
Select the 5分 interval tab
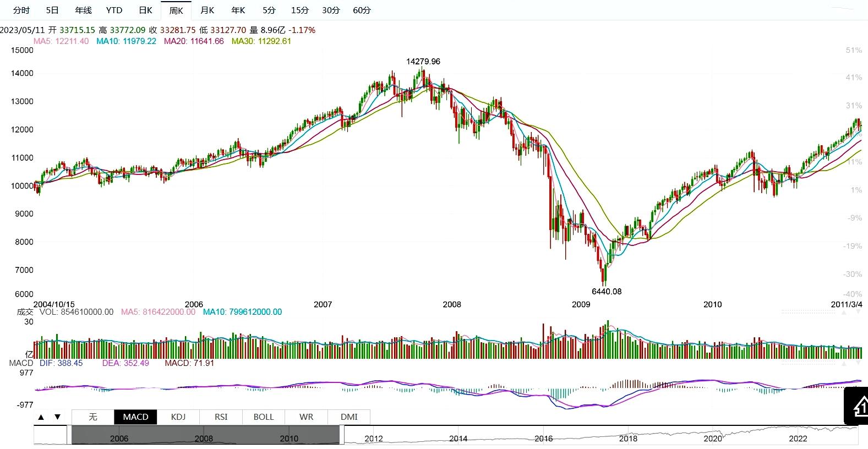(x=269, y=10)
